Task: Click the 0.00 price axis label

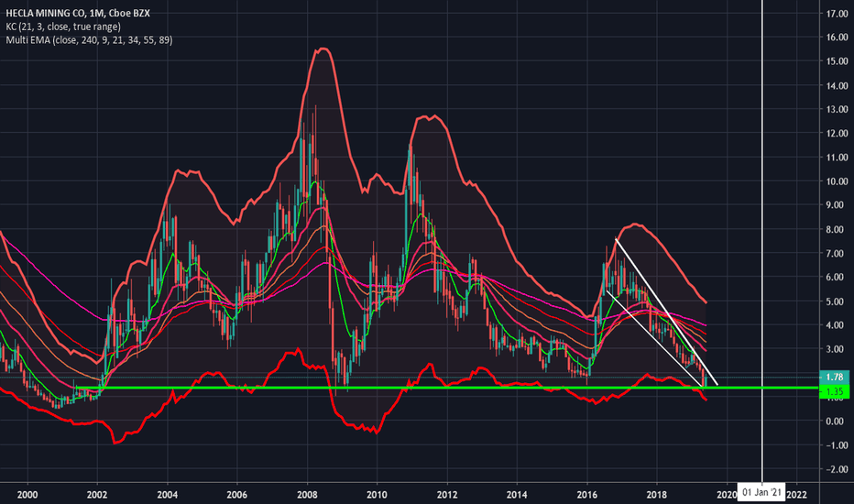Action: 837,422
